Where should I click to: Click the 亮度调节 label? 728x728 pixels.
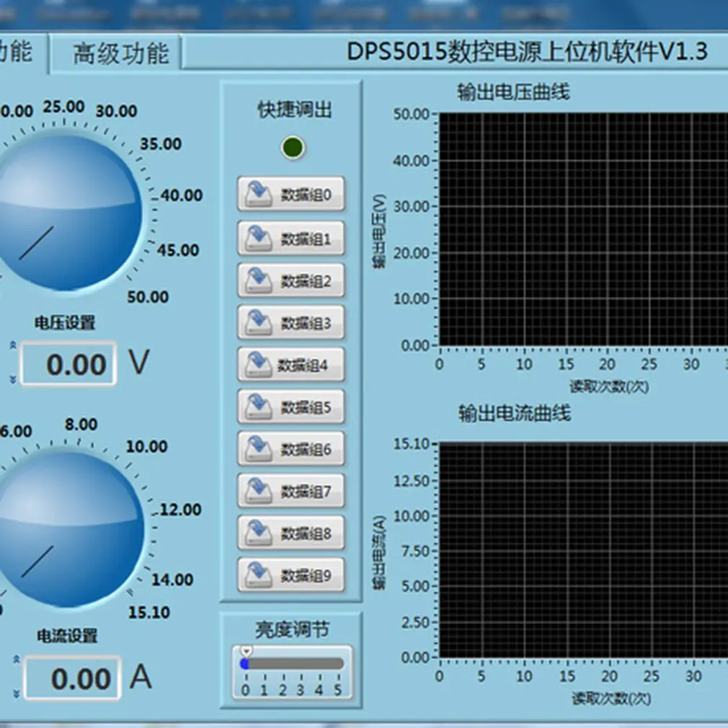(x=292, y=630)
